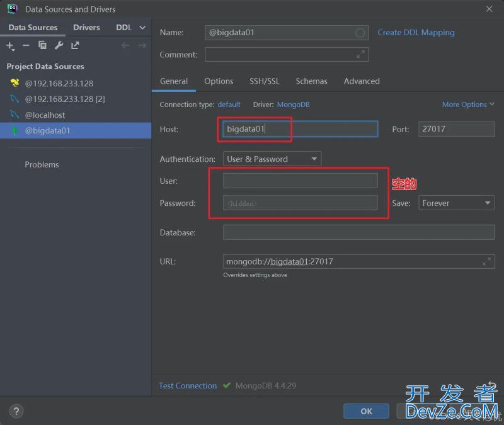Click the Name input field
Viewport: 504px width, 425px height.
tap(287, 33)
